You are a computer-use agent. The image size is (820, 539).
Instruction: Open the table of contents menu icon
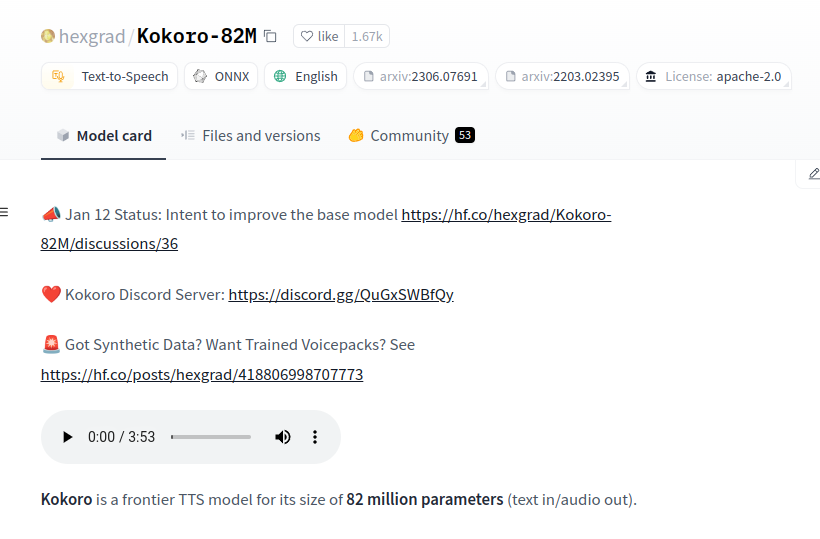[x=4, y=212]
